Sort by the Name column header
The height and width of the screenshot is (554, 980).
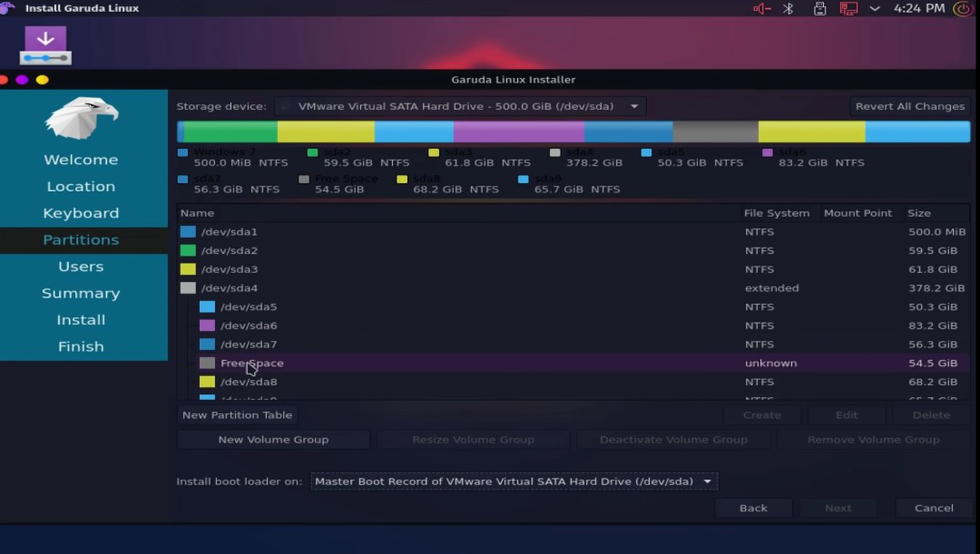coord(459,213)
